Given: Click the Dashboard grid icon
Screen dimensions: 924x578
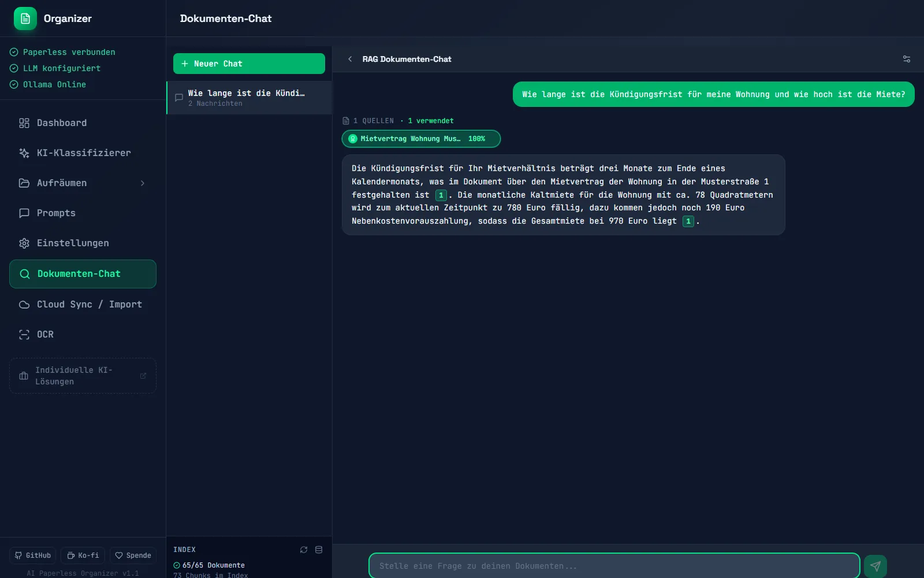Looking at the screenshot, I should click(24, 123).
